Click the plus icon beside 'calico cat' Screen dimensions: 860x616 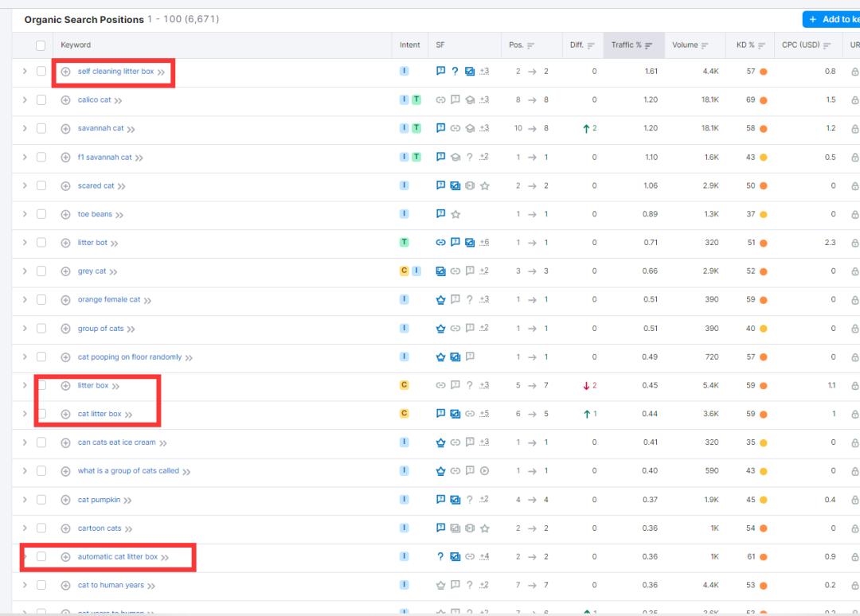(66, 100)
